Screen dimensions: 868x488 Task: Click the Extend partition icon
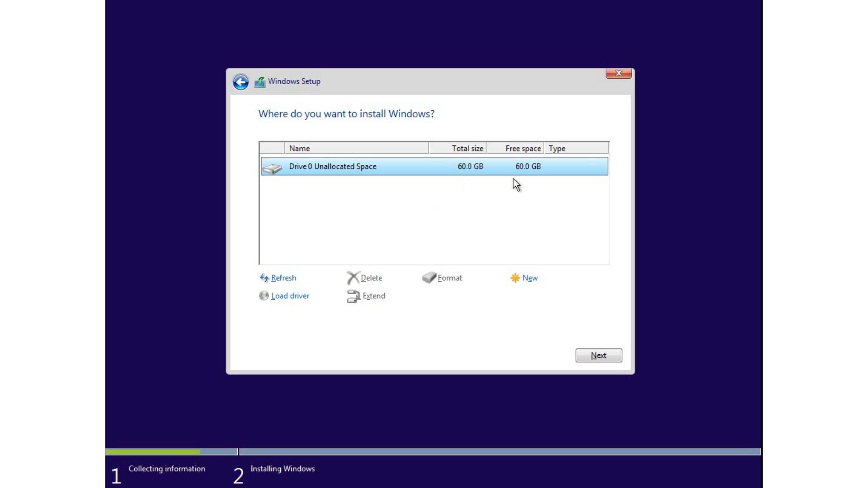pos(353,296)
